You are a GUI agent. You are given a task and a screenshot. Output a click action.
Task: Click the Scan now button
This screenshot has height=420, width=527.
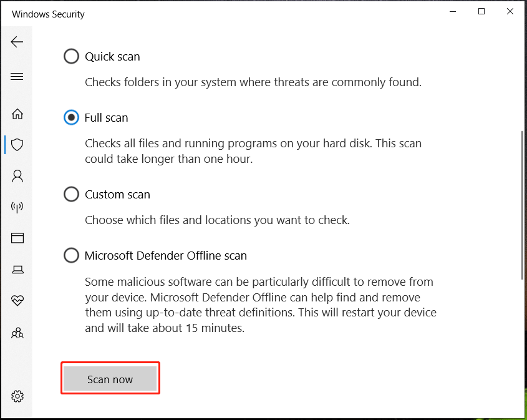(x=110, y=379)
